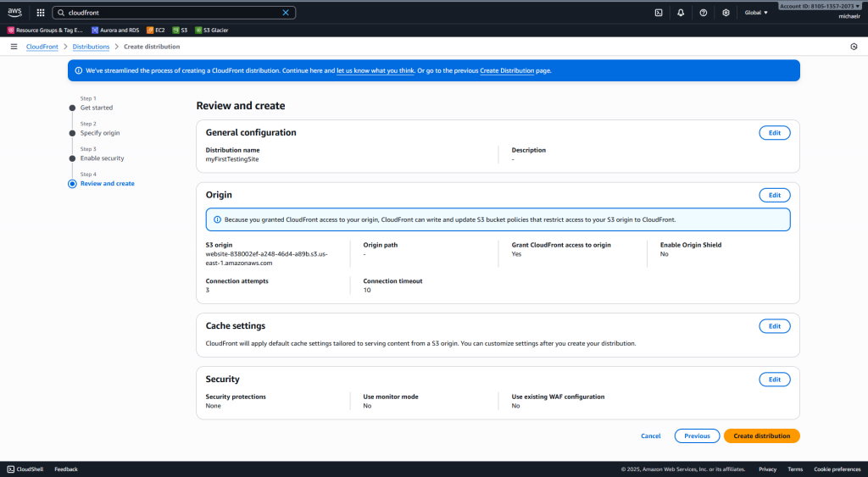
Task: Launch CloudShell icon in top bar
Action: 659,12
